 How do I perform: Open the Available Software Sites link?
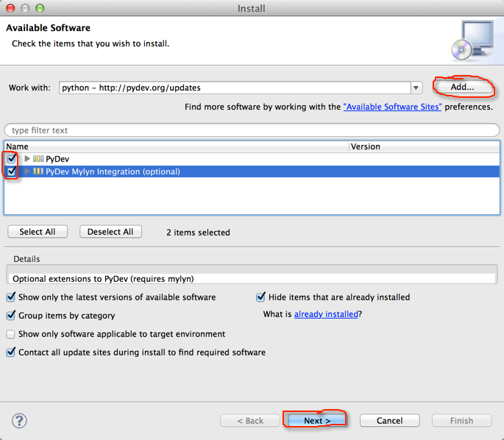click(x=392, y=107)
